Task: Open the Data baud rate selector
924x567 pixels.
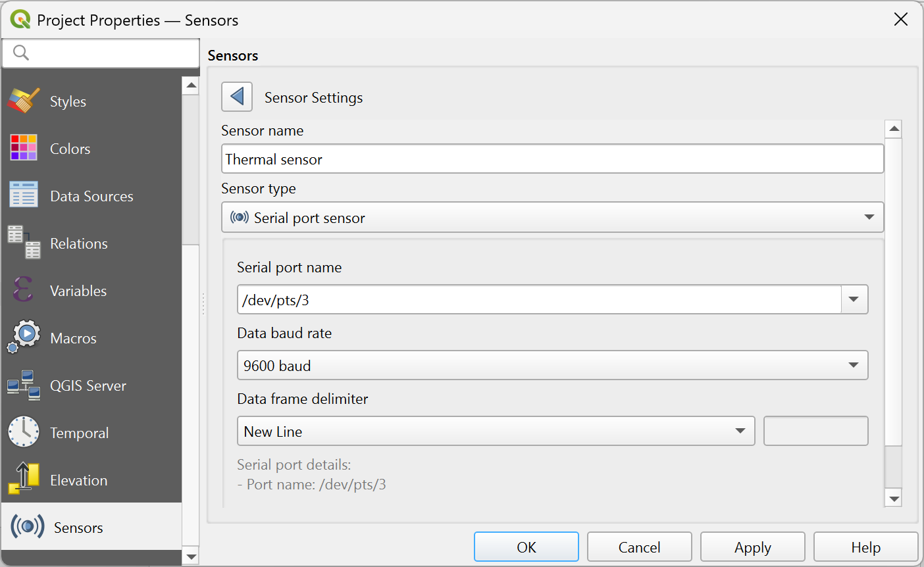Action: point(854,365)
